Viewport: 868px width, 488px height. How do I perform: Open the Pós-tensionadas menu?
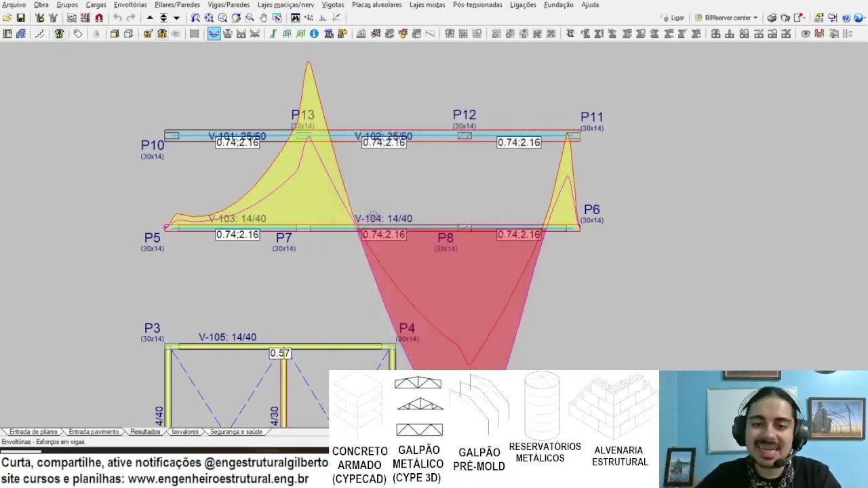[x=477, y=5]
